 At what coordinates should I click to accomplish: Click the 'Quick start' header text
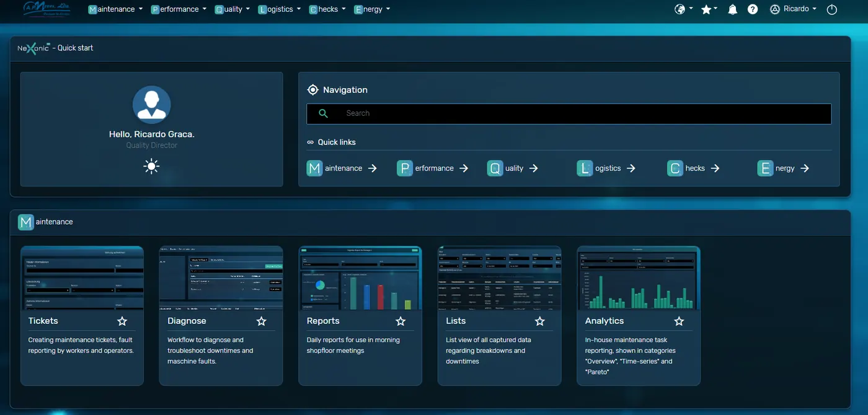pos(76,48)
